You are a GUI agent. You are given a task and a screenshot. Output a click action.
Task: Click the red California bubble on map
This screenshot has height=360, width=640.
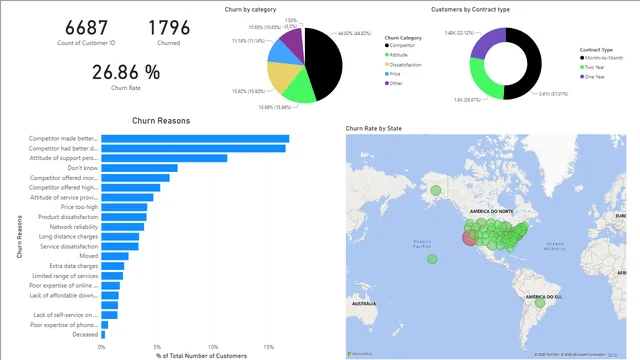tap(469, 238)
